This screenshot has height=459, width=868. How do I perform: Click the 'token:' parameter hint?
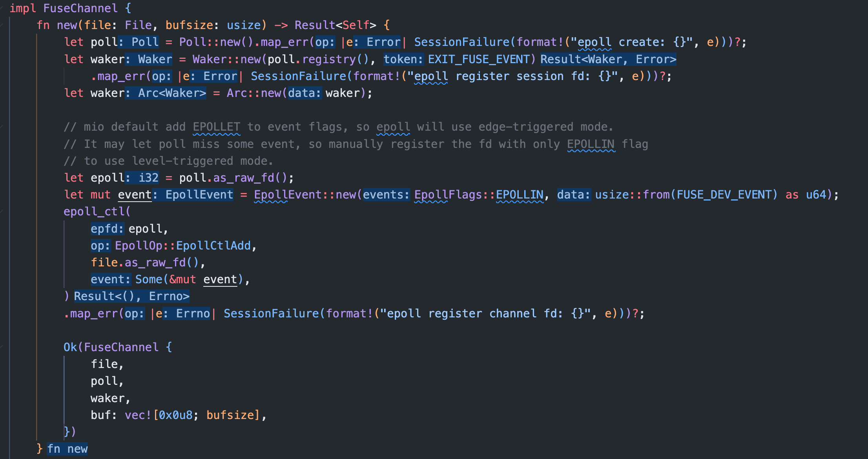403,59
